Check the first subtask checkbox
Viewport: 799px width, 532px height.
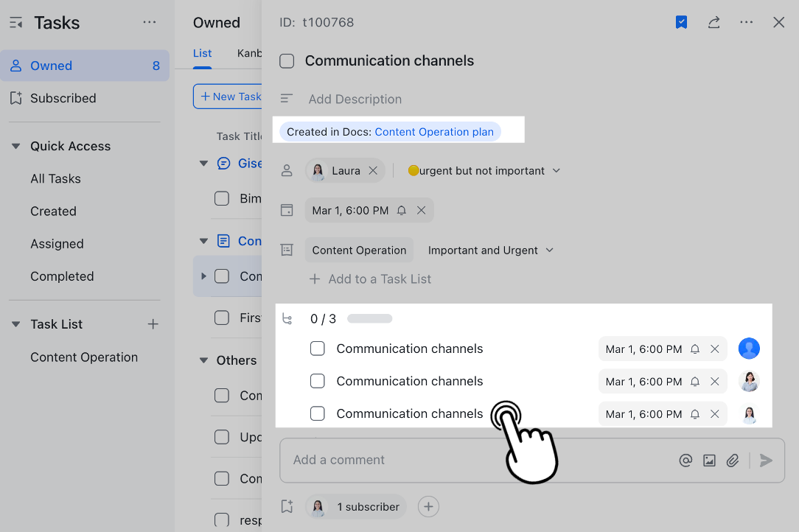coord(318,349)
